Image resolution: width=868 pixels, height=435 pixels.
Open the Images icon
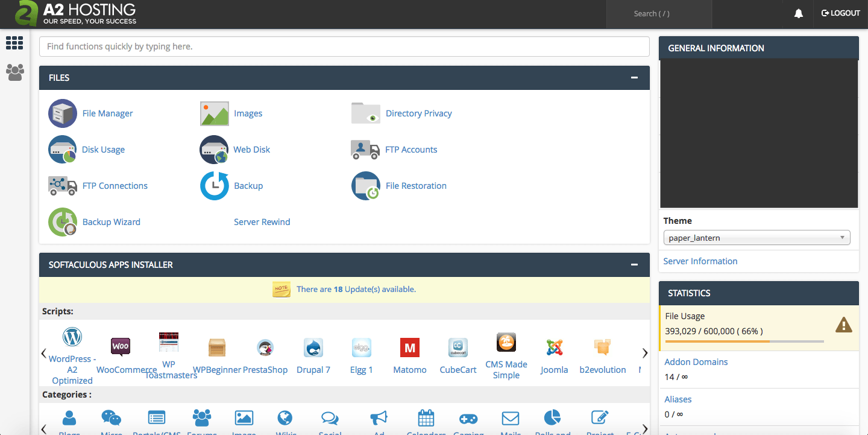[215, 113]
